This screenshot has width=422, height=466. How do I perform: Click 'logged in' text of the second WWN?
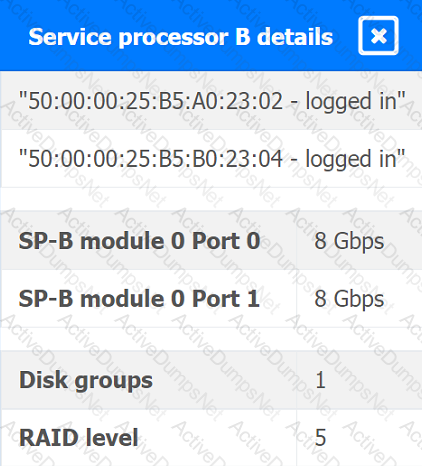coord(355,159)
